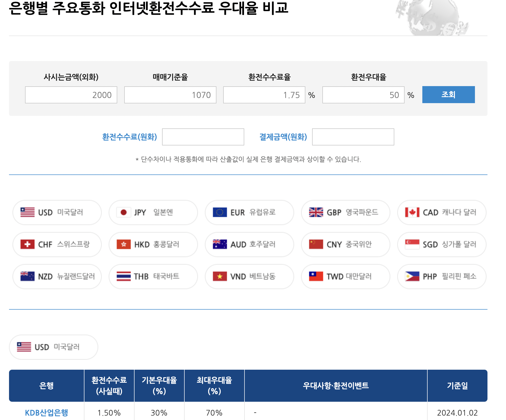Choose AUD Australian dollar currency
This screenshot has height=420, width=506.
(249, 245)
